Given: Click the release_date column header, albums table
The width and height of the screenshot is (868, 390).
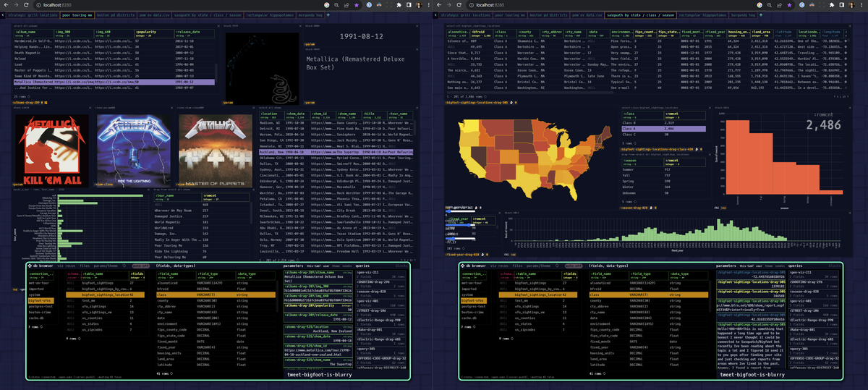Looking at the screenshot, I should (193, 33).
